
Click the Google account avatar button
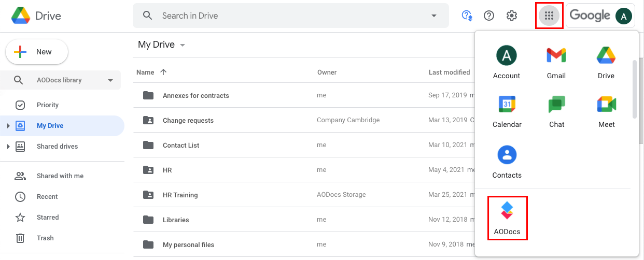pyautogui.click(x=624, y=16)
